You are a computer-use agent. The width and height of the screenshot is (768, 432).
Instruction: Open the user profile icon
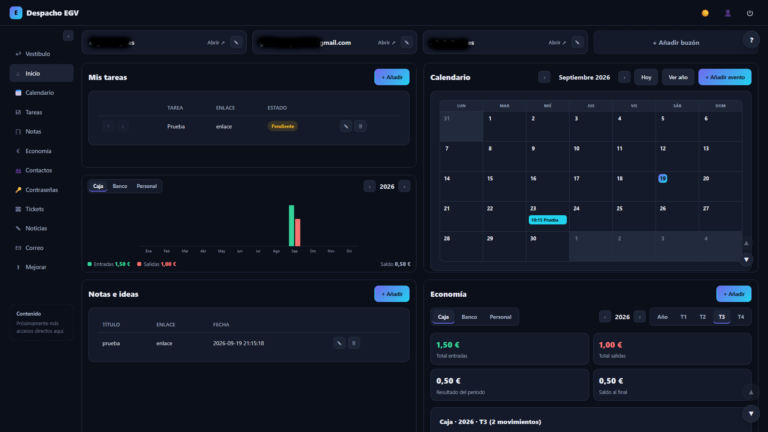tap(727, 13)
